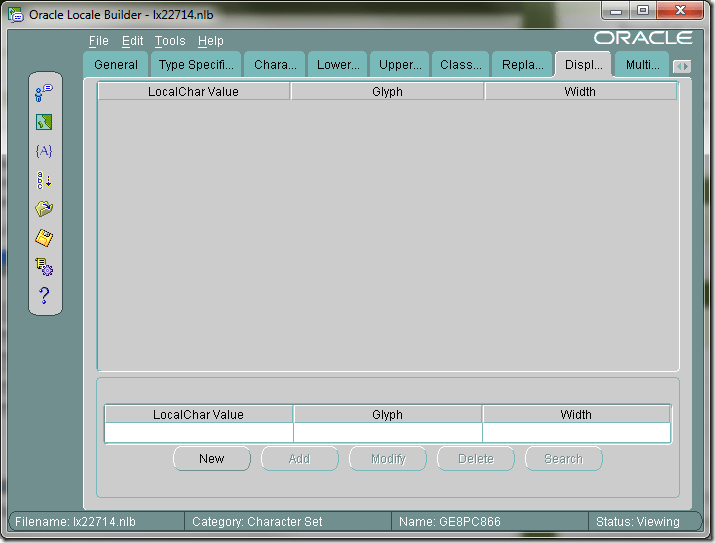
Task: Switch to the Type Specifi... tab
Action: click(x=196, y=65)
